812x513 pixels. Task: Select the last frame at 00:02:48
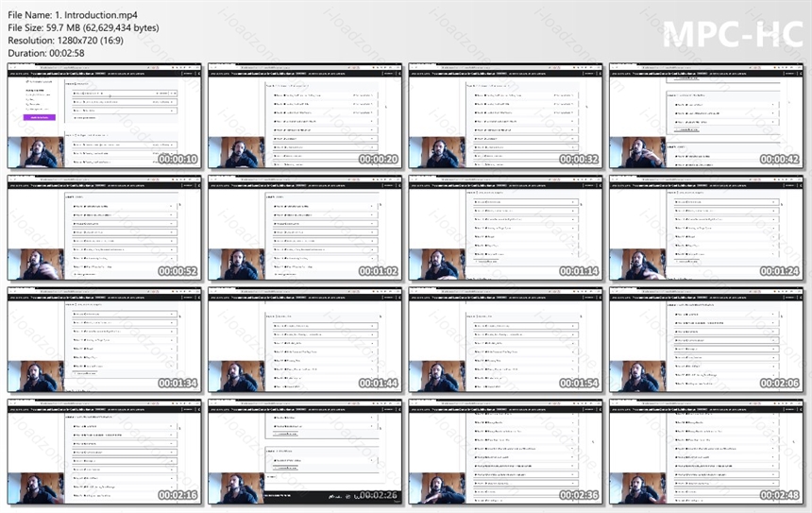pyautogui.click(x=706, y=452)
